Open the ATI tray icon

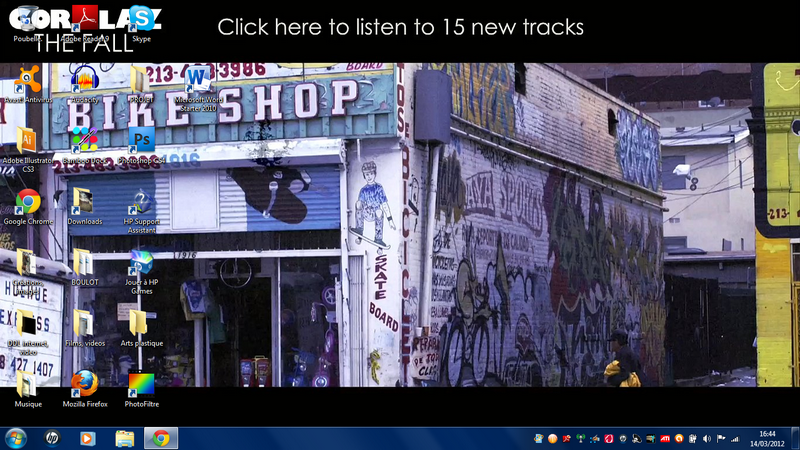[665, 438]
